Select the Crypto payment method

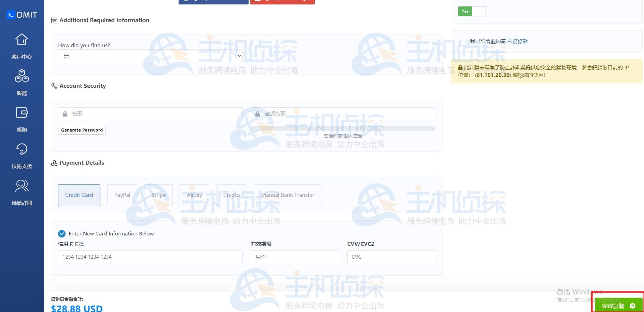coord(231,195)
